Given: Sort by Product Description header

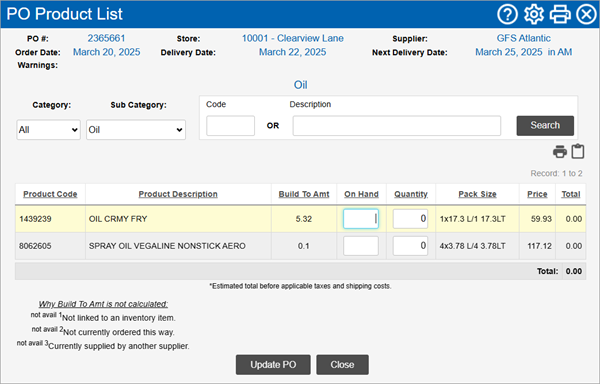Looking at the screenshot, I should click(x=178, y=194).
